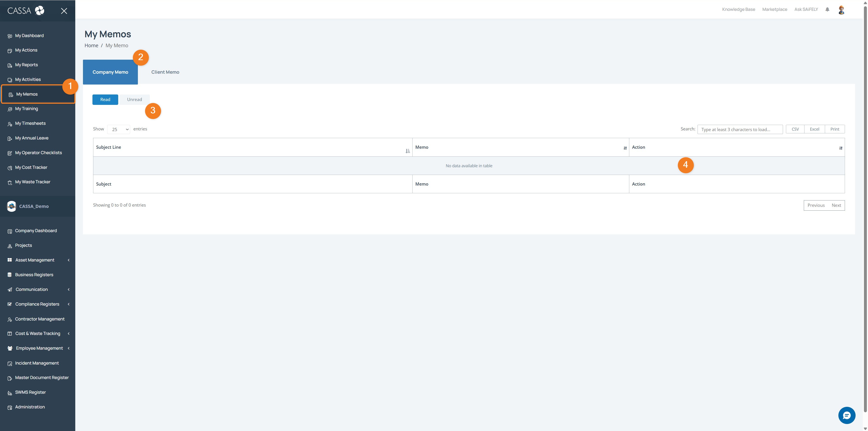Open the Show entries dropdown
This screenshot has height=431, width=868.
[118, 129]
